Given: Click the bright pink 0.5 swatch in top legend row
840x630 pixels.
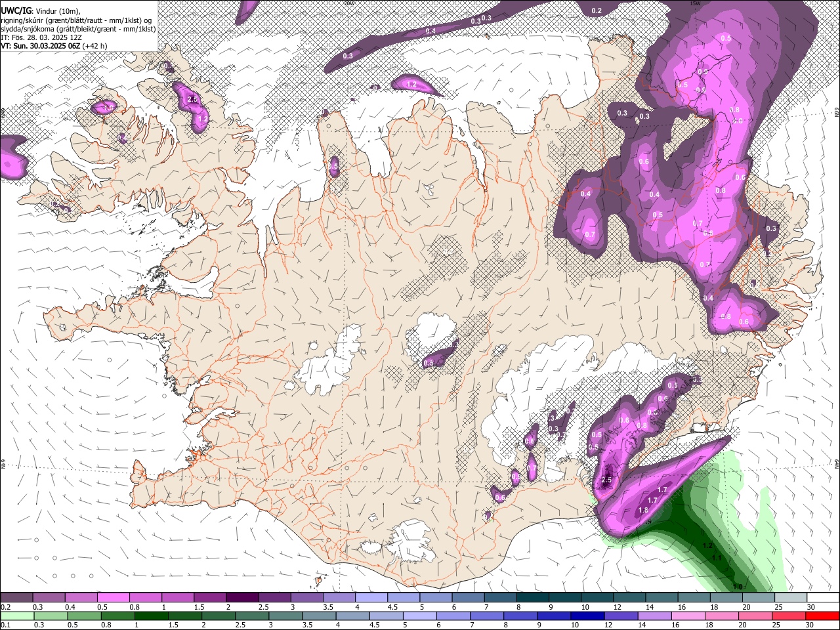Looking at the screenshot, I should point(113,598).
